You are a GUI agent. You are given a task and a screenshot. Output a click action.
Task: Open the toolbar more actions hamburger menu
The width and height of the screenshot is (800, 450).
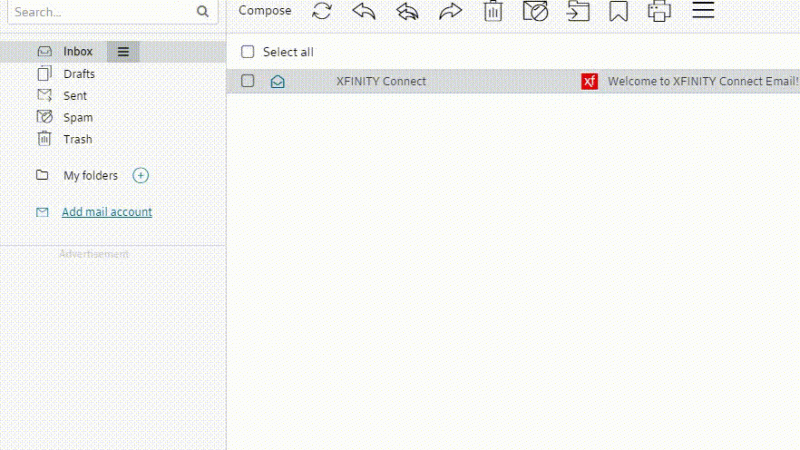(x=703, y=10)
